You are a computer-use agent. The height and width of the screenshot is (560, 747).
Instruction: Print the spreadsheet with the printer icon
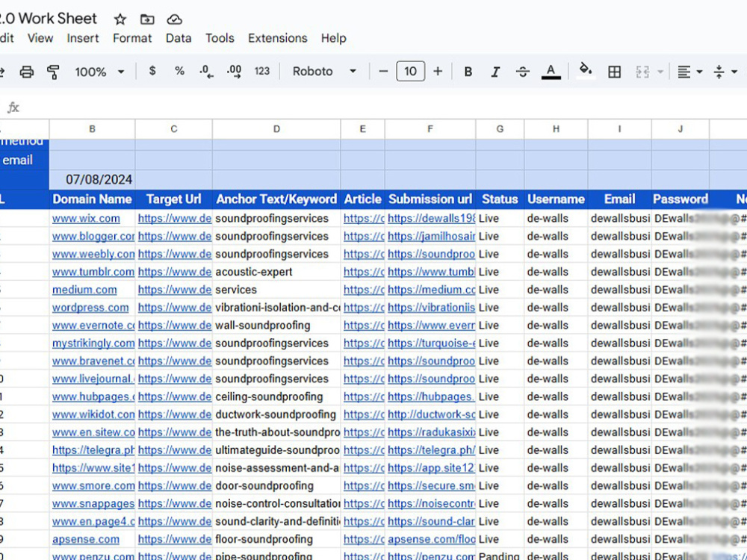27,72
